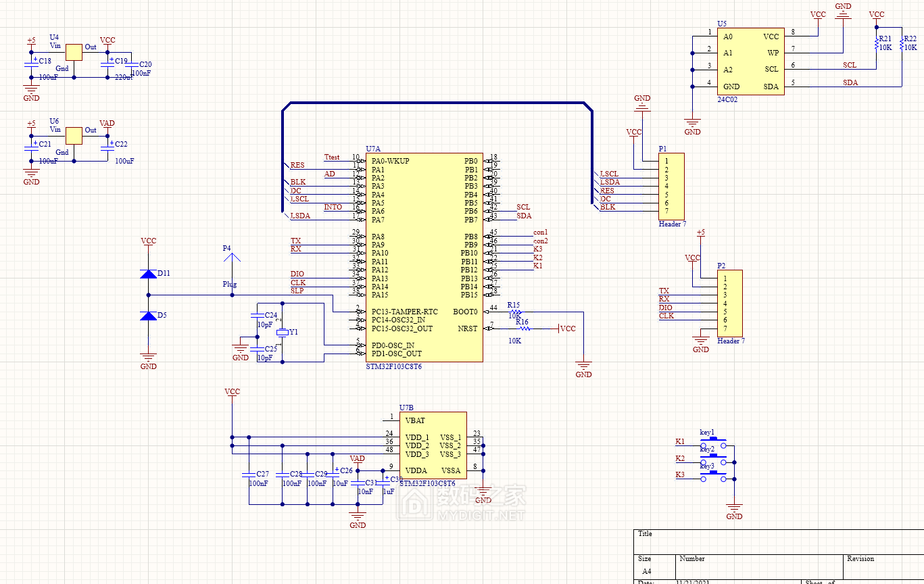Select the P2 Header 7 connector
This screenshot has width=924, height=584.
tap(729, 303)
